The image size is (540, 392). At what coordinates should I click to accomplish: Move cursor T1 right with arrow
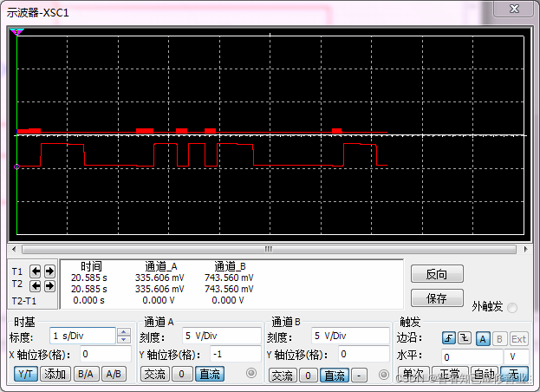[x=49, y=271]
